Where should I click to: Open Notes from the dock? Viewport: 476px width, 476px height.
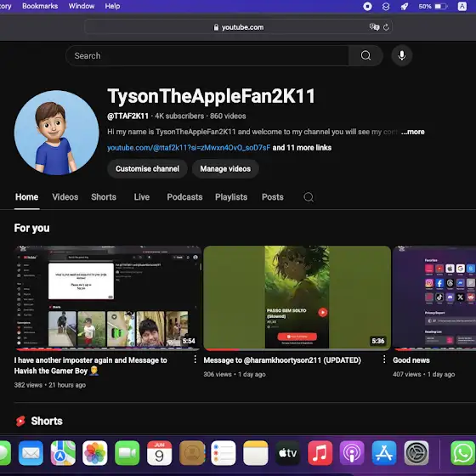click(x=256, y=453)
